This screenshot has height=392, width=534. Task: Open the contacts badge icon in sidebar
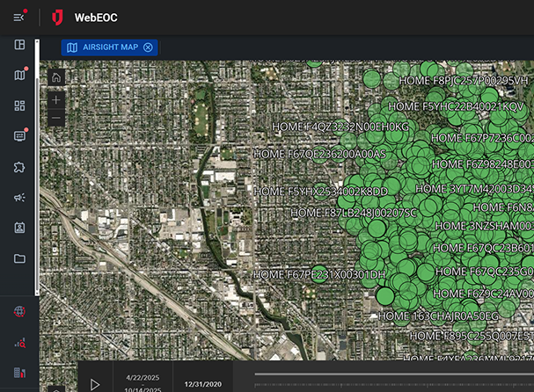(x=19, y=228)
